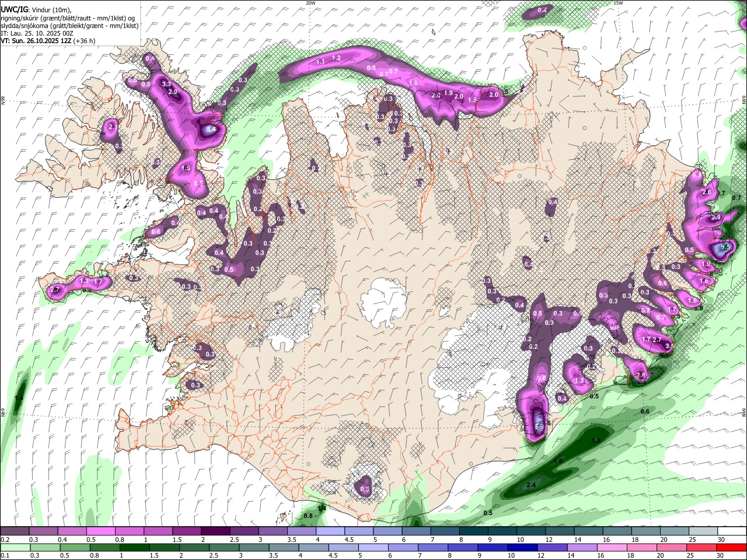Click the 3.3 value in northwest snow band

tap(166, 84)
